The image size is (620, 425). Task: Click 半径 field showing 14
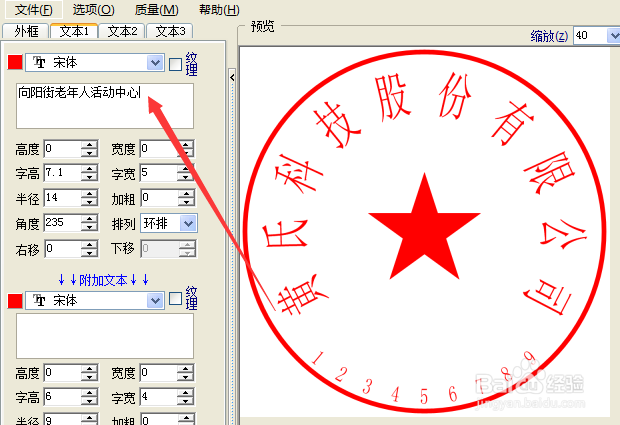63,198
